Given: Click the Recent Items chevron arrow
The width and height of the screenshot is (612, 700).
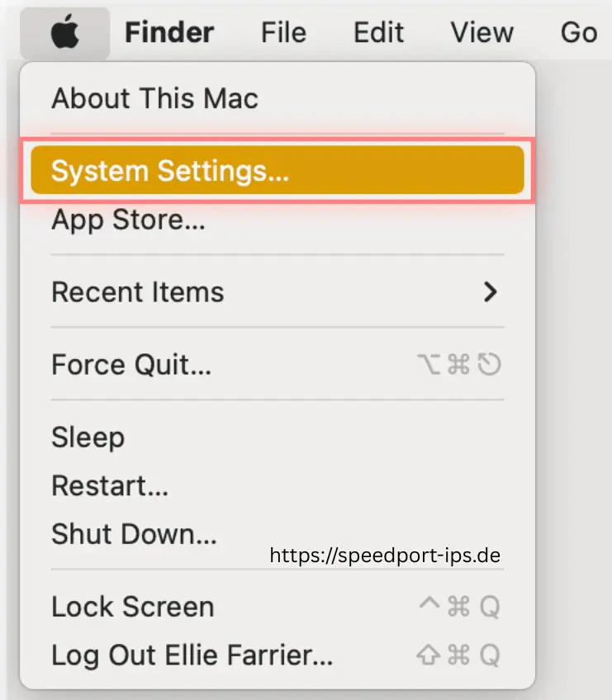Looking at the screenshot, I should [x=491, y=291].
